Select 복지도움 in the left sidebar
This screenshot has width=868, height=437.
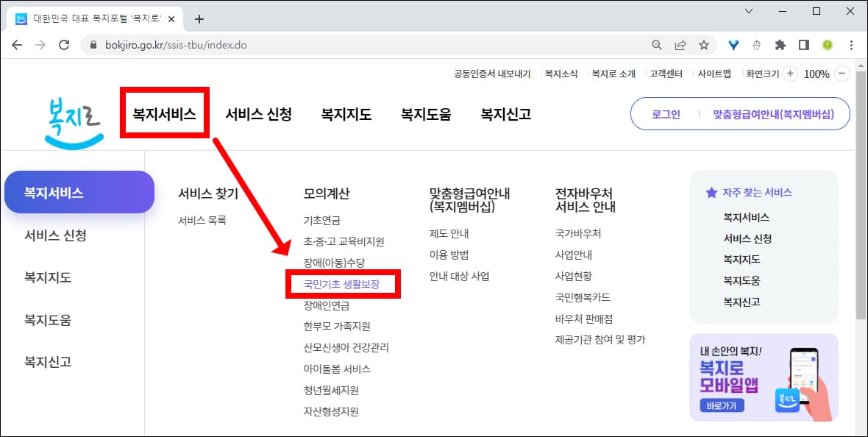[48, 320]
